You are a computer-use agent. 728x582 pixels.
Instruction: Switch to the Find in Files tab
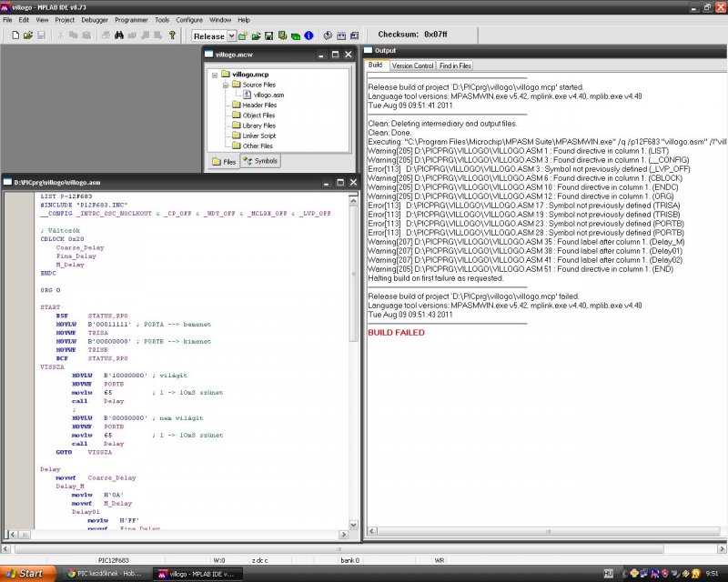[x=455, y=65]
